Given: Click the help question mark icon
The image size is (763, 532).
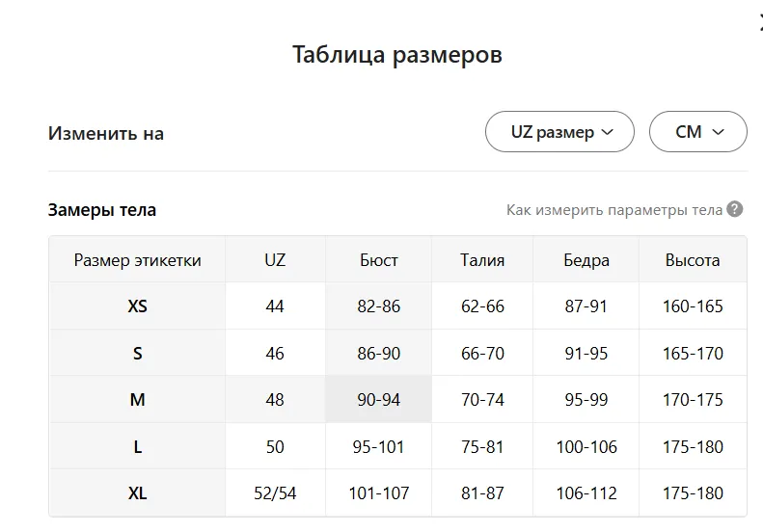Looking at the screenshot, I should (x=735, y=210).
